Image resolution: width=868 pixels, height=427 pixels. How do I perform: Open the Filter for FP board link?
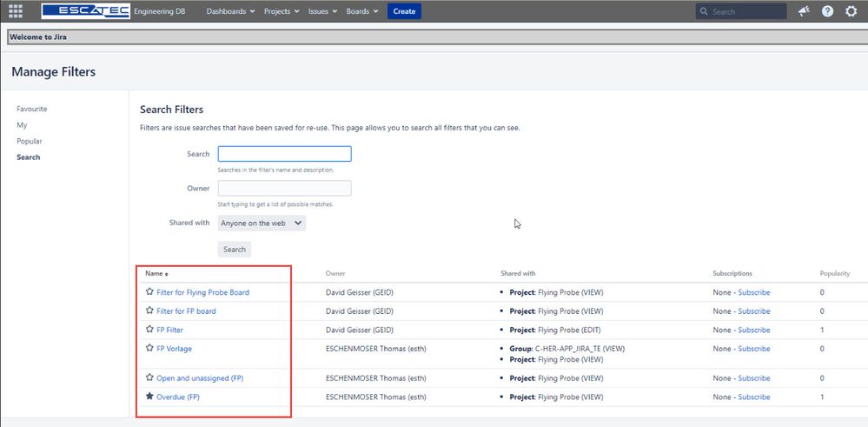pyautogui.click(x=186, y=311)
